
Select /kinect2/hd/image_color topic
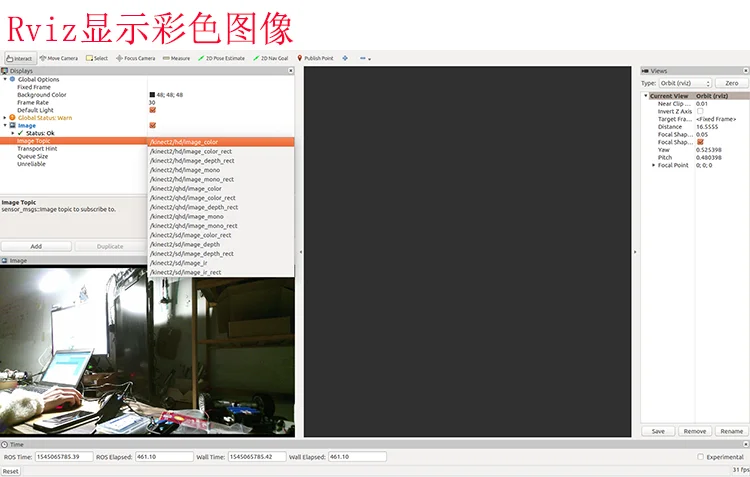[x=221, y=142]
